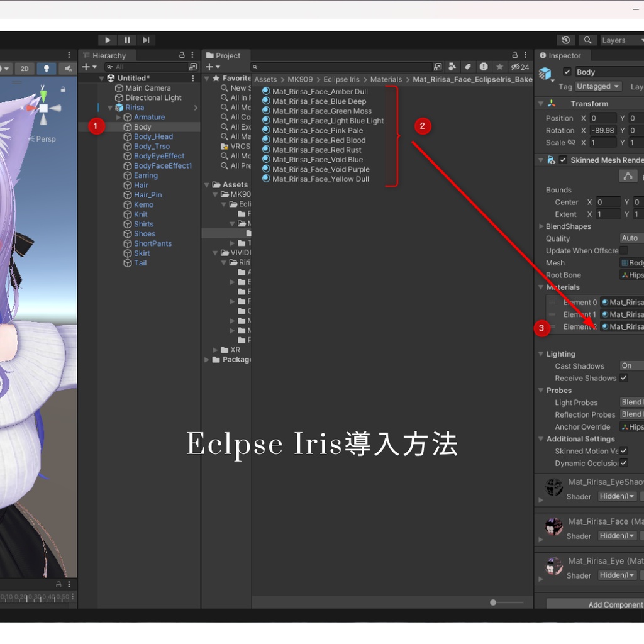Toggle Skinned Motion Vectors checkbox
Viewport: 644px width, 644px height.
pyautogui.click(x=623, y=450)
